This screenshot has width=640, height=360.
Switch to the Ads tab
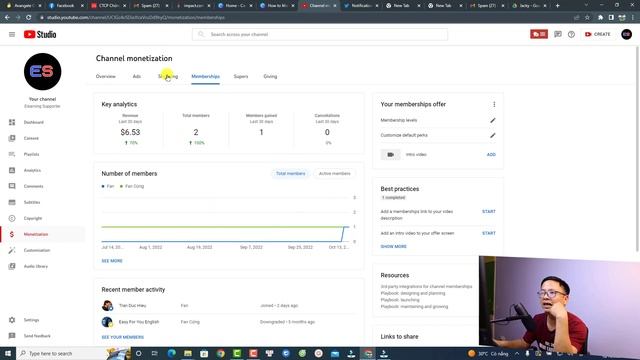point(137,76)
